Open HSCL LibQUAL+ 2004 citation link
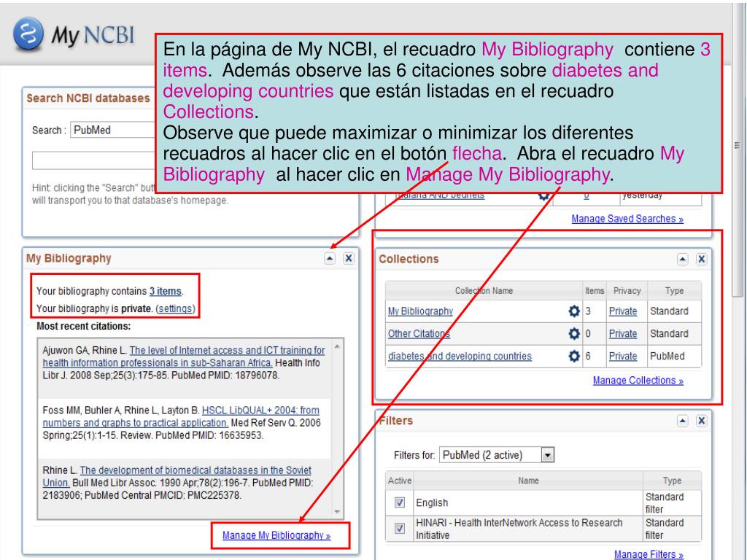Screen dimensions: 747x560 click(x=181, y=416)
